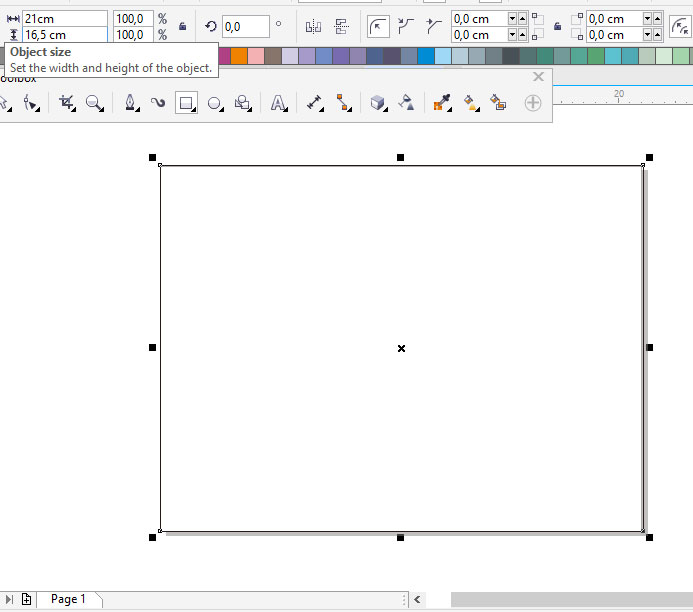This screenshot has width=693, height=612.
Task: Enable chamfered corner style
Action: (x=434, y=27)
